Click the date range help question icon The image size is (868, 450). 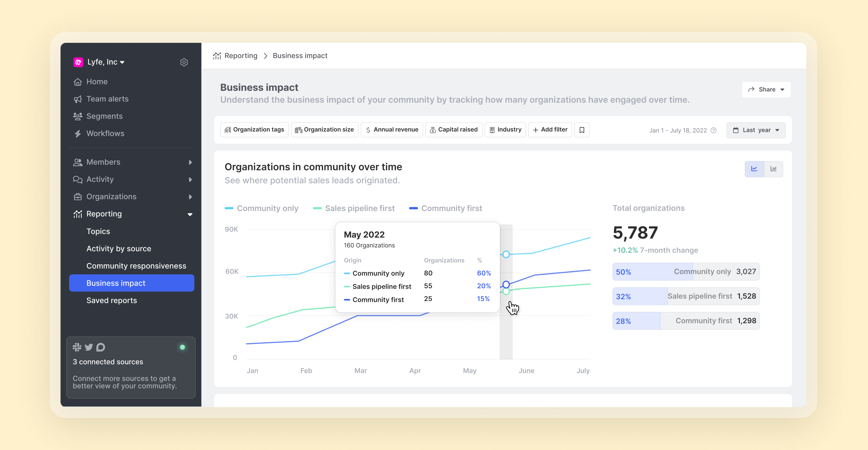[713, 130]
